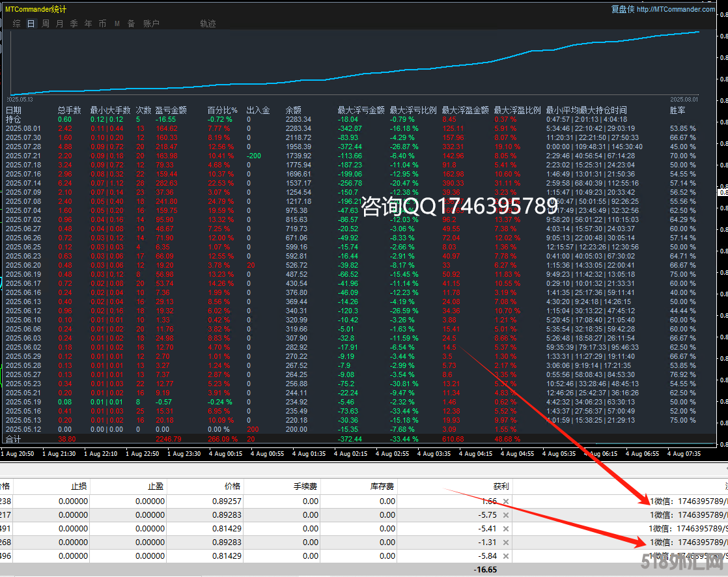Select the M tab

pyautogui.click(x=117, y=23)
